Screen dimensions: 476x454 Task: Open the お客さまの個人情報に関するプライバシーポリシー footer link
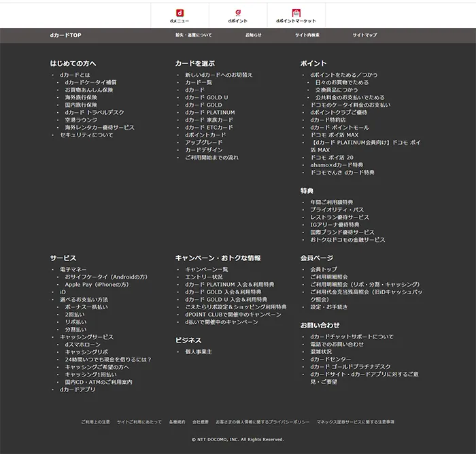262,422
